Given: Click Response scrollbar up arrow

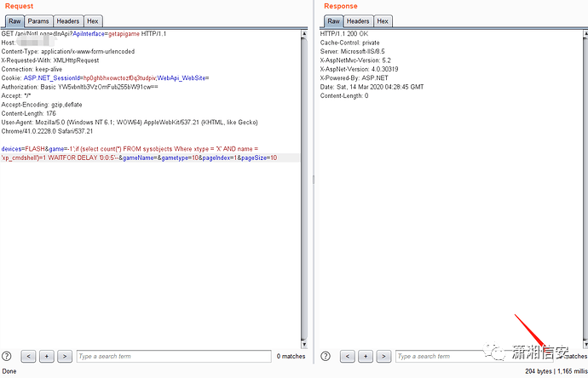Looking at the screenshot, I should tap(585, 34).
